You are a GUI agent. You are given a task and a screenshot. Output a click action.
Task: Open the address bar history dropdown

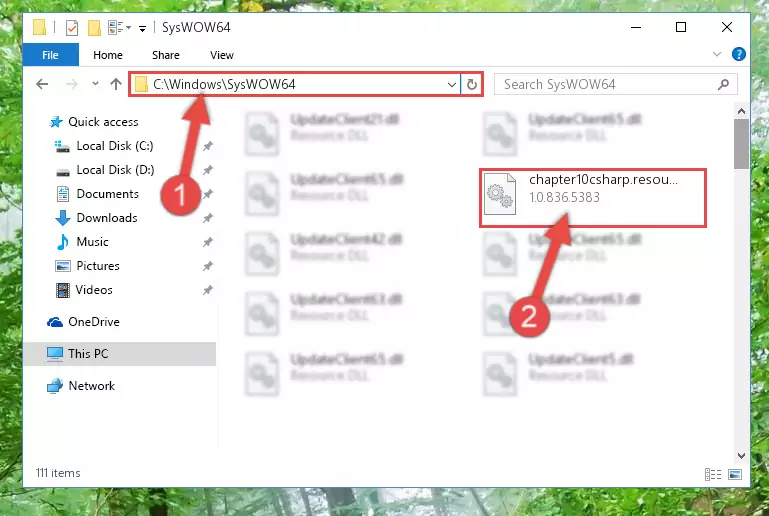tap(452, 85)
